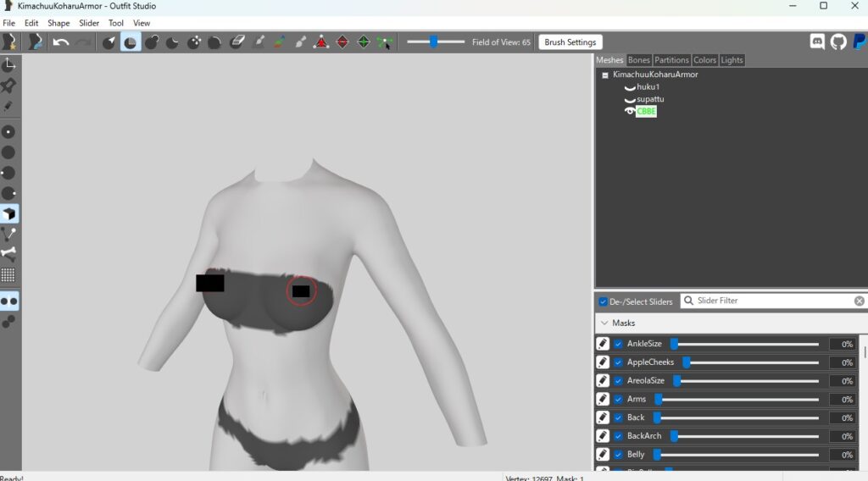Image resolution: width=868 pixels, height=481 pixels.
Task: Collapse the Masks section
Action: [604, 323]
